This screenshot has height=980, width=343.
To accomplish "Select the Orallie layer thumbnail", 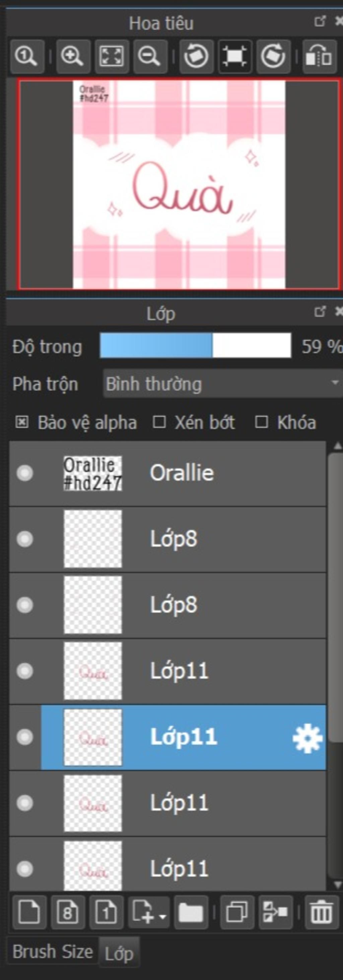I will 93,473.
